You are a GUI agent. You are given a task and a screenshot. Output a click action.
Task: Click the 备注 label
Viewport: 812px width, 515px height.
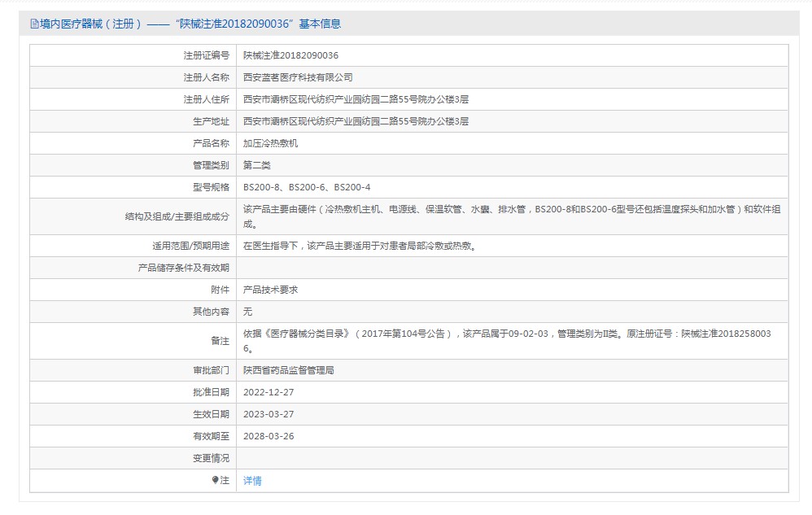(x=220, y=341)
